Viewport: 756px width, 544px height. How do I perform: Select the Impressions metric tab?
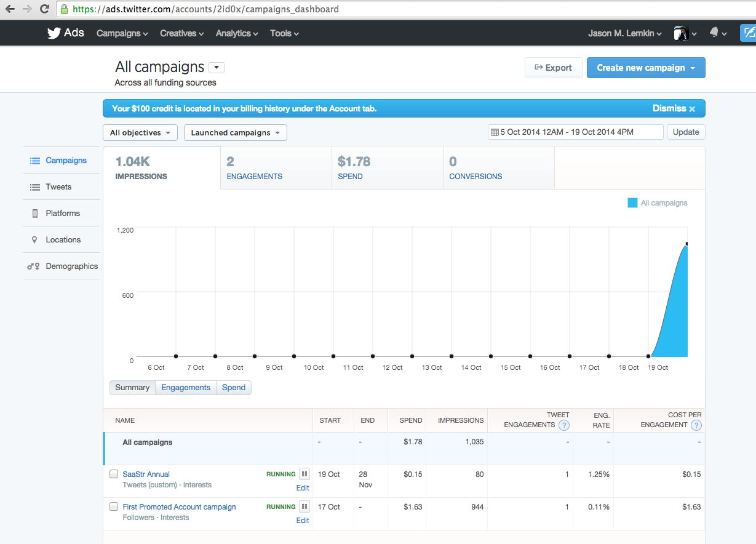tap(162, 168)
